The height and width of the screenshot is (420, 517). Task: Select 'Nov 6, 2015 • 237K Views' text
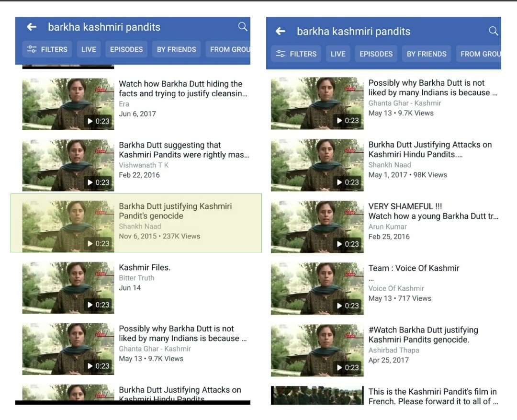pos(159,236)
